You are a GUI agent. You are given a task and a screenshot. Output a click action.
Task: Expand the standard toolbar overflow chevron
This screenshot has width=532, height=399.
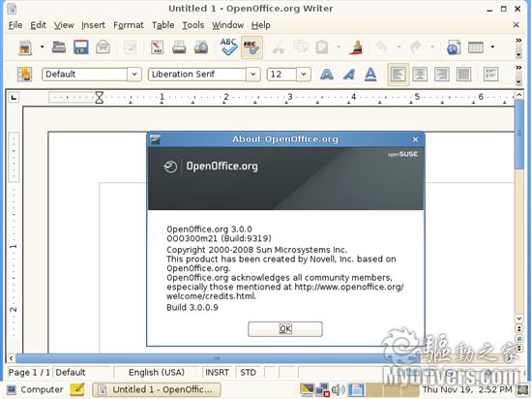tap(518, 41)
